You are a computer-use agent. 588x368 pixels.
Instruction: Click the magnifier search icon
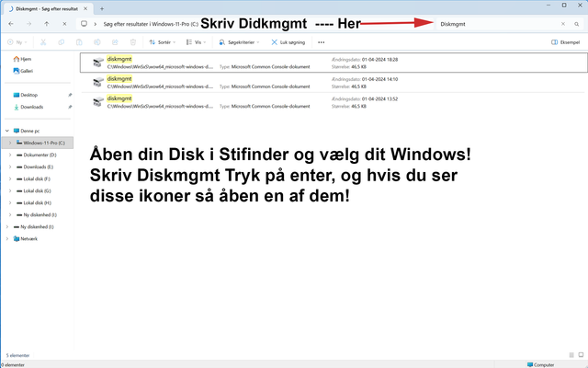pyautogui.click(x=576, y=24)
